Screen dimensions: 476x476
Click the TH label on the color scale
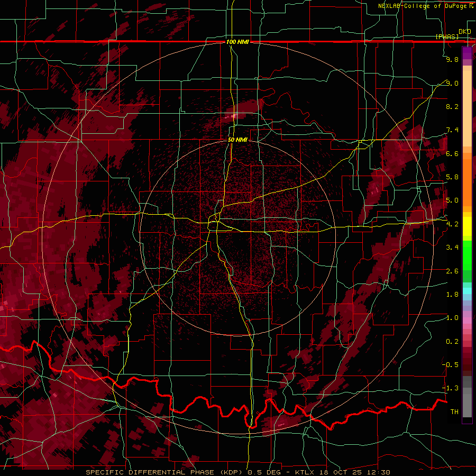[454, 412]
